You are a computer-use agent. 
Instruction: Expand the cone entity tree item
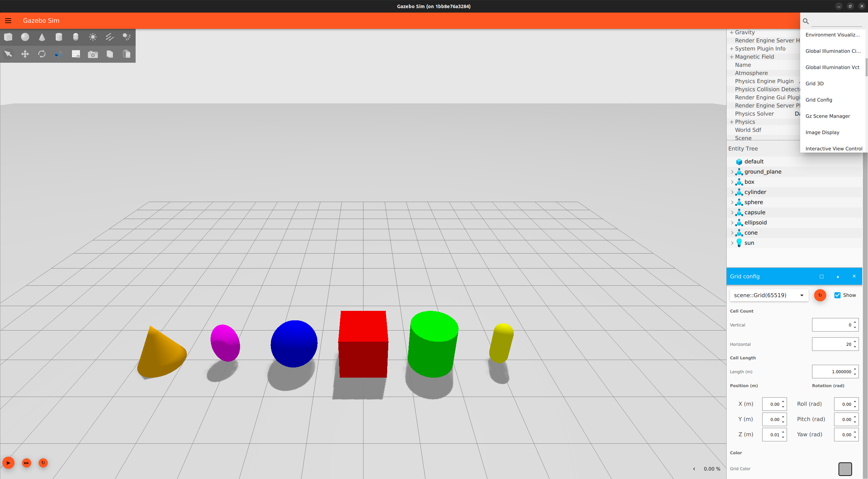pos(732,233)
